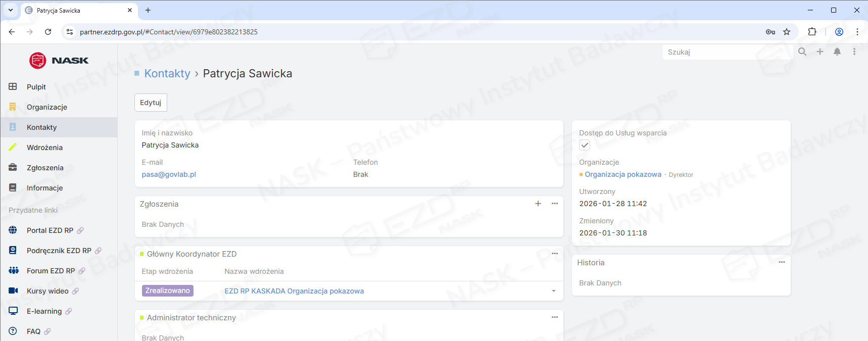Viewport: 868px width, 341px height.
Task: Click the search magnifier icon
Action: click(x=802, y=52)
